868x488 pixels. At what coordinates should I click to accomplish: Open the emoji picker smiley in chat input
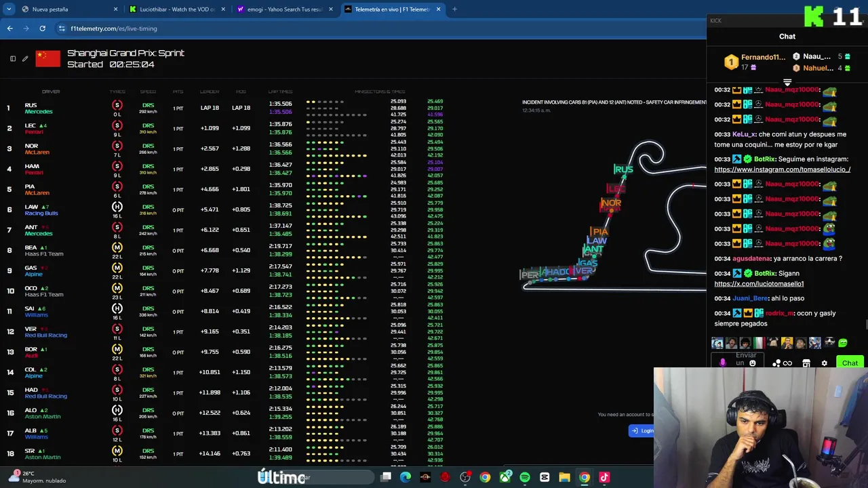(752, 363)
